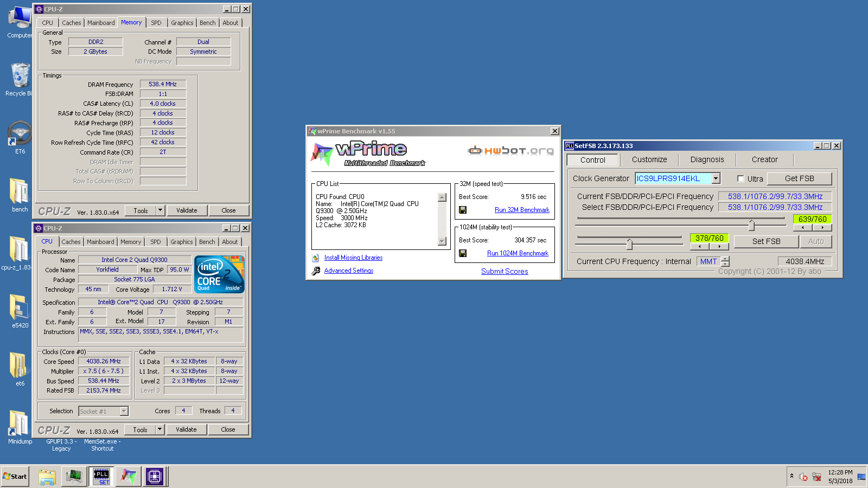868x488 pixels.
Task: Click the Select FSB/DDR/PCI-E/PCI Frequency field
Action: (x=775, y=207)
